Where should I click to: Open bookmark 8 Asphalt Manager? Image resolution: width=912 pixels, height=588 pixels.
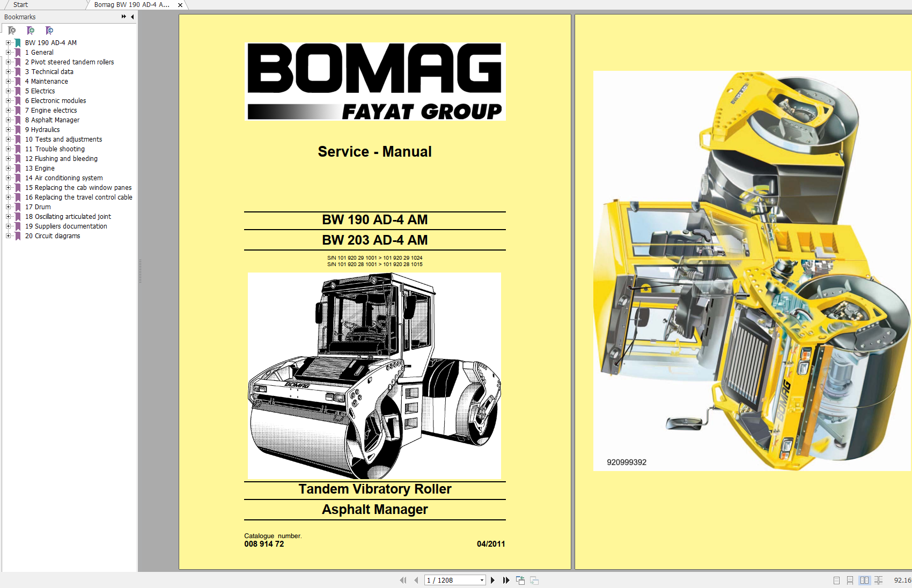click(52, 120)
